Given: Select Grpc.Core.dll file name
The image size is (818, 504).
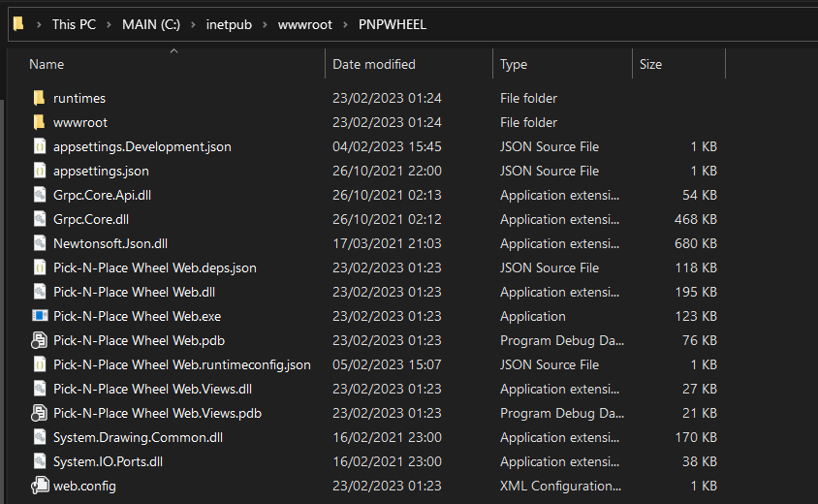Looking at the screenshot, I should coord(91,220).
